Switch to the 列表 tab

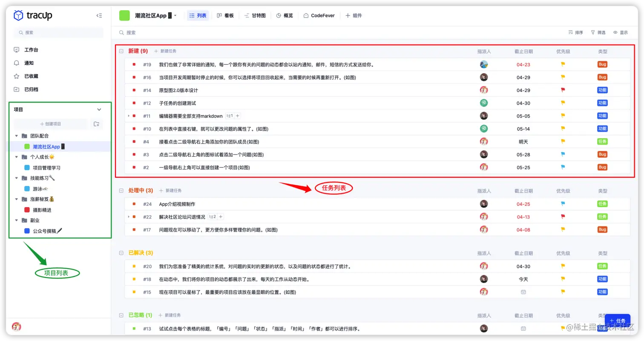(197, 15)
